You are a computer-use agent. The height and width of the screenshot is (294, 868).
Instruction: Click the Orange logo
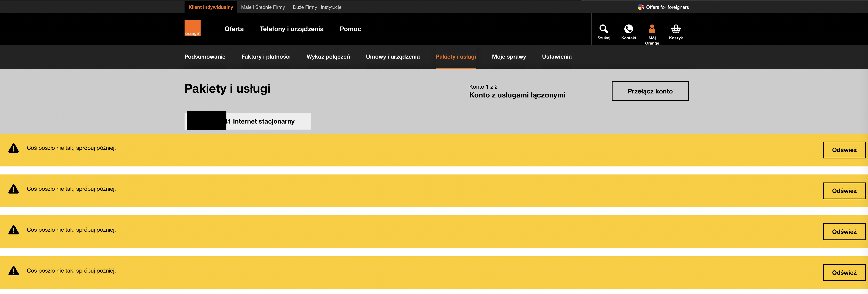pos(192,28)
